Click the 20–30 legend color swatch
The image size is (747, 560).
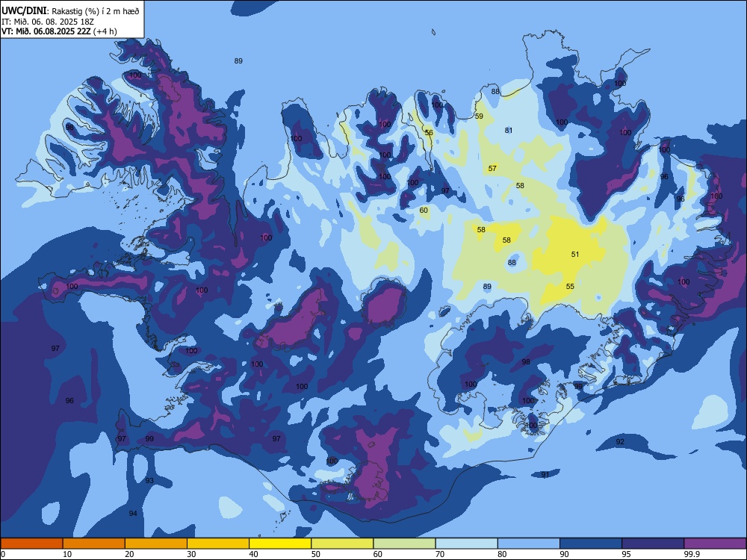pos(156,544)
